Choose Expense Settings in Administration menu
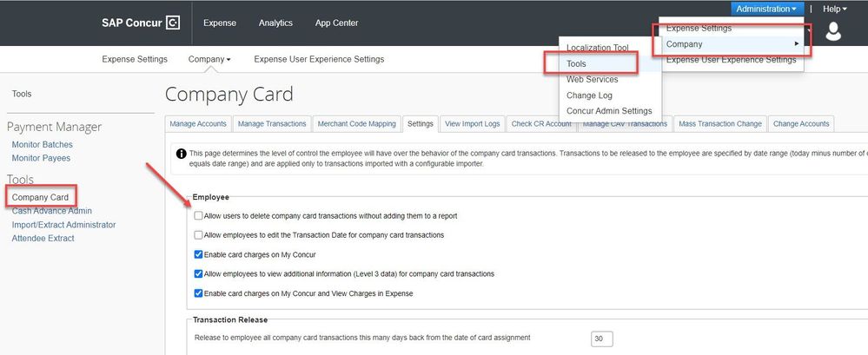 pyautogui.click(x=699, y=28)
